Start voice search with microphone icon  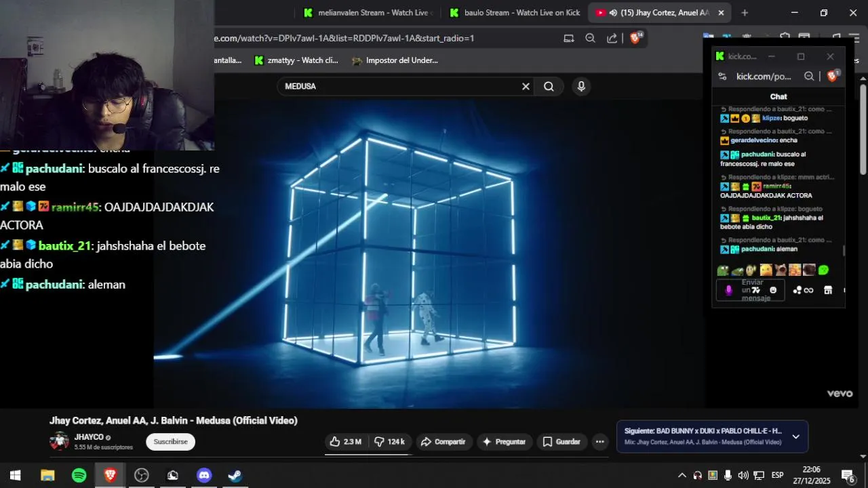580,87
